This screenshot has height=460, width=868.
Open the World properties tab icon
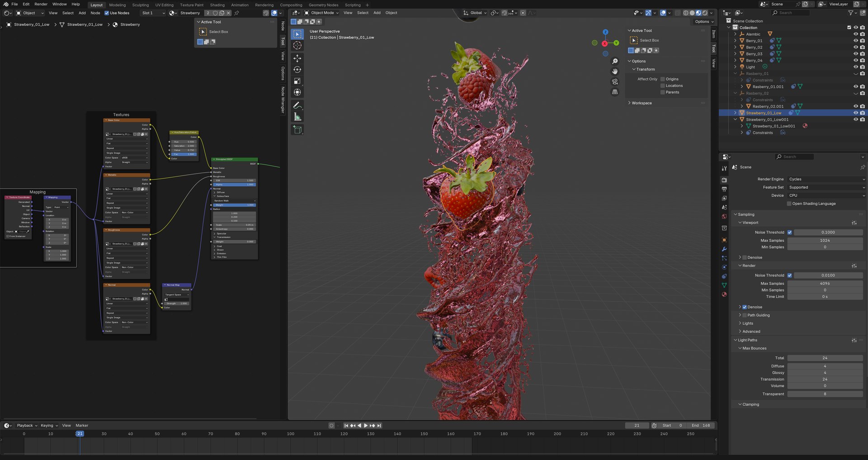pyautogui.click(x=724, y=216)
